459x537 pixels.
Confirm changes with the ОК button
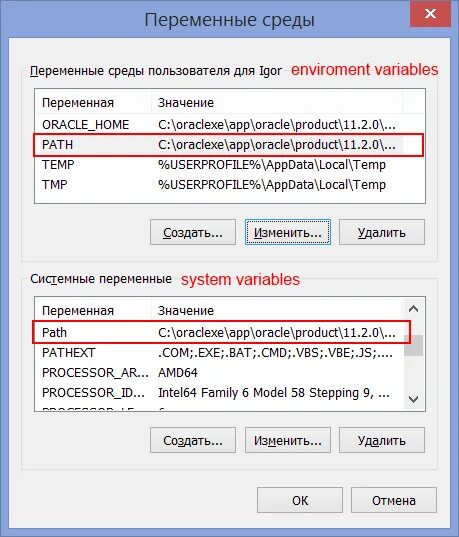click(300, 500)
